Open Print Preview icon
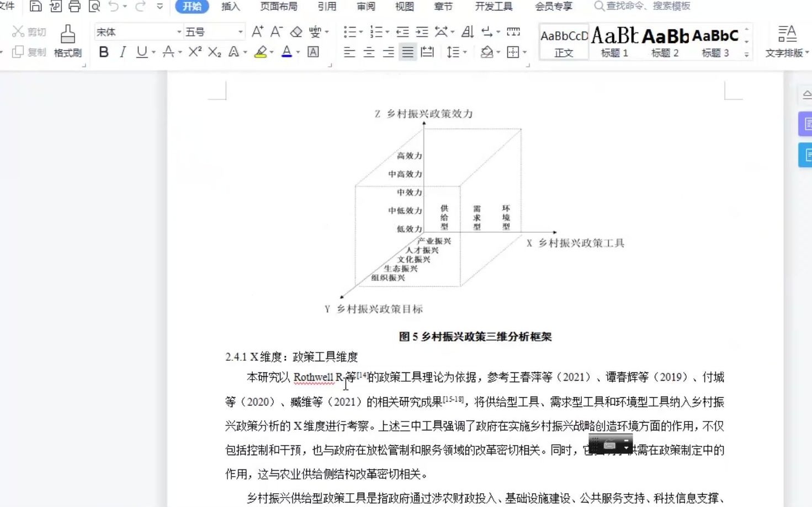The image size is (812, 507). [94, 7]
